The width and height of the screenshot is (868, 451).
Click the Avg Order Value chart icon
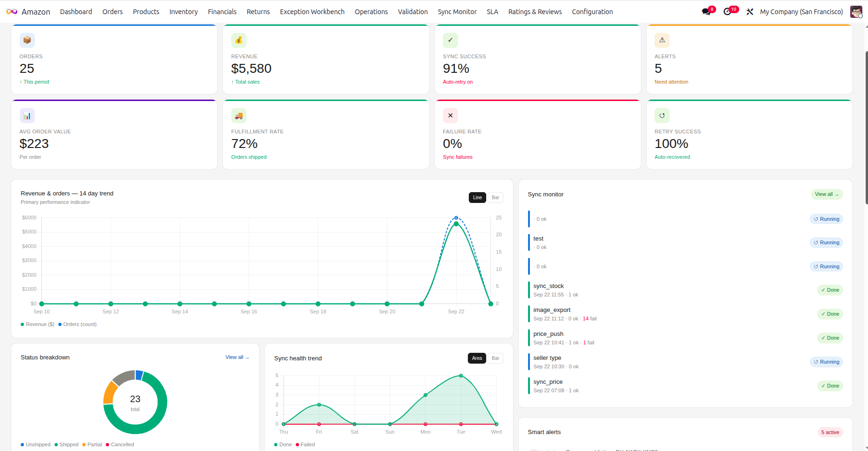[27, 116]
